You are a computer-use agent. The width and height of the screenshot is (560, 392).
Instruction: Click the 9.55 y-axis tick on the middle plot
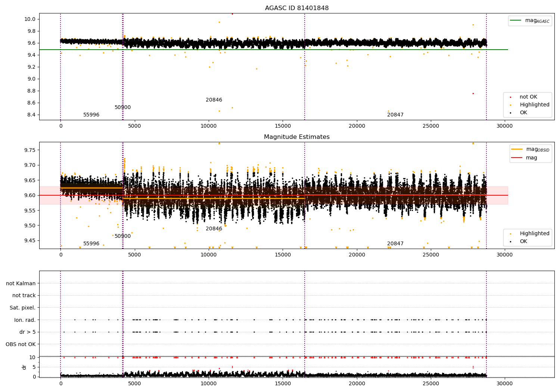pyautogui.click(x=30, y=211)
